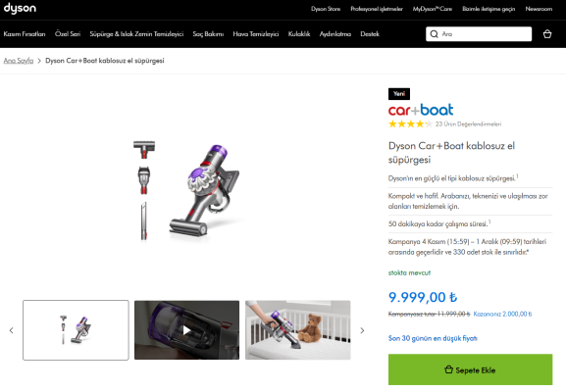This screenshot has width=566, height=392.
Task: Add product with Sepete Ekle button
Action: (470, 369)
